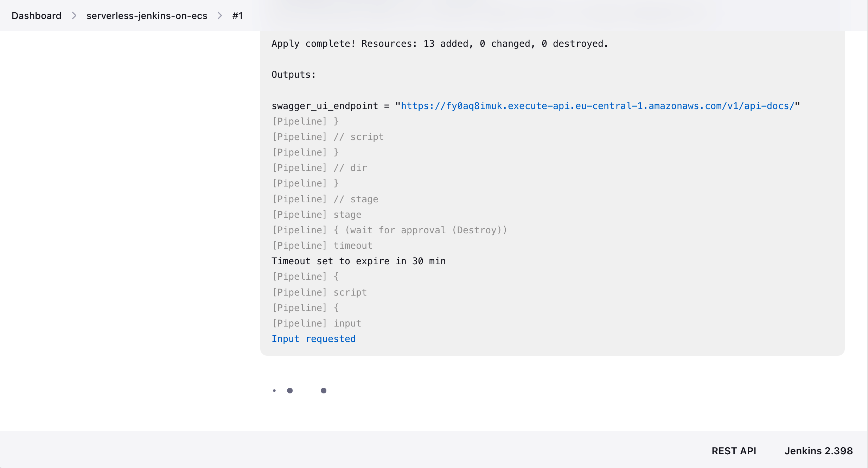Click the middle loading indicator dot
Viewport: 868px width, 468px height.
[x=290, y=390]
